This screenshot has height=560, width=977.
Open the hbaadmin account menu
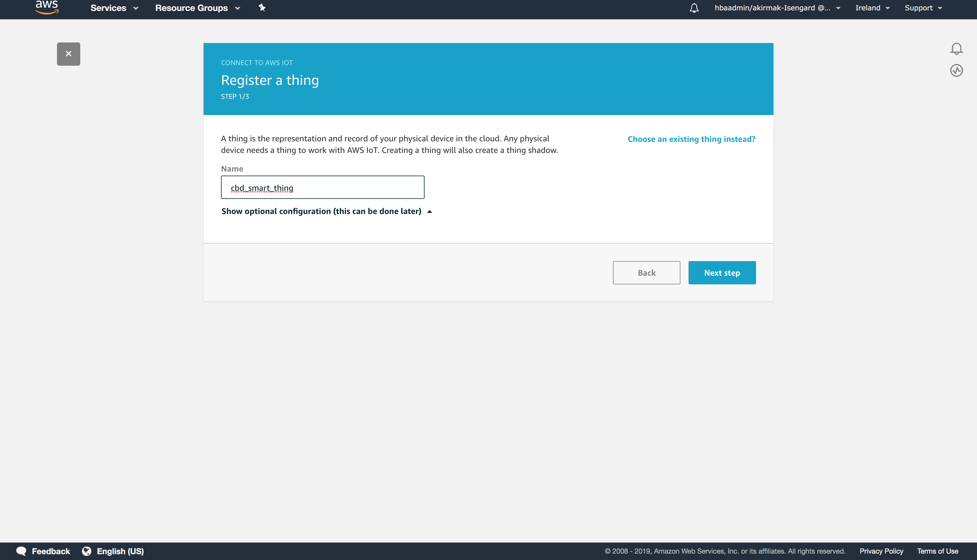[x=777, y=8]
